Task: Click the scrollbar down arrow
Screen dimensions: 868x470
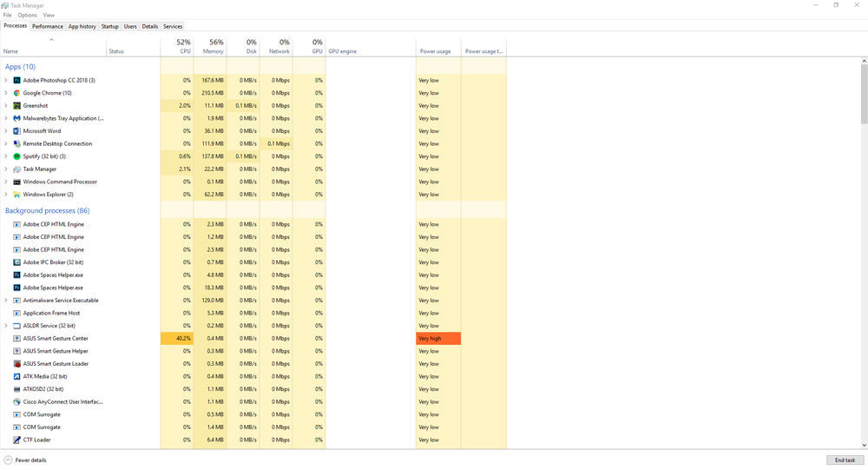Action: point(865,445)
